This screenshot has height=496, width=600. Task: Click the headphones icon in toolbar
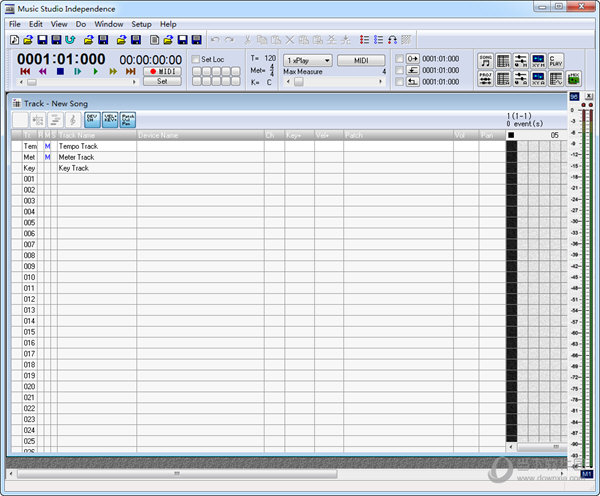392,39
